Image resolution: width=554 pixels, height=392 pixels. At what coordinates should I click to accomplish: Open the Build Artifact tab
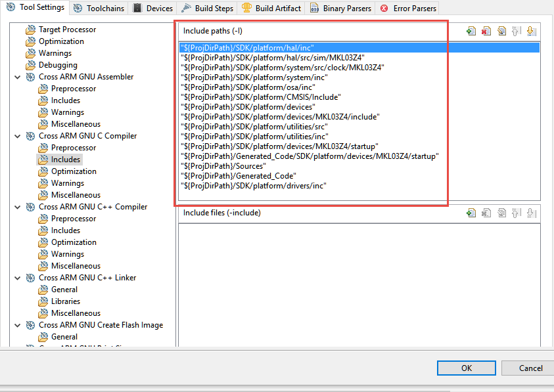point(271,8)
